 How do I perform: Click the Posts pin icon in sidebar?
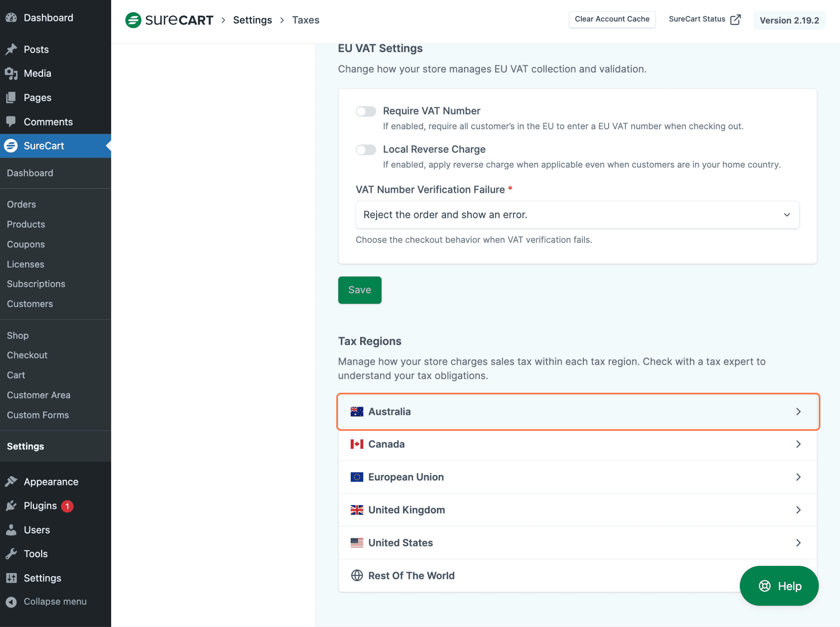11,49
